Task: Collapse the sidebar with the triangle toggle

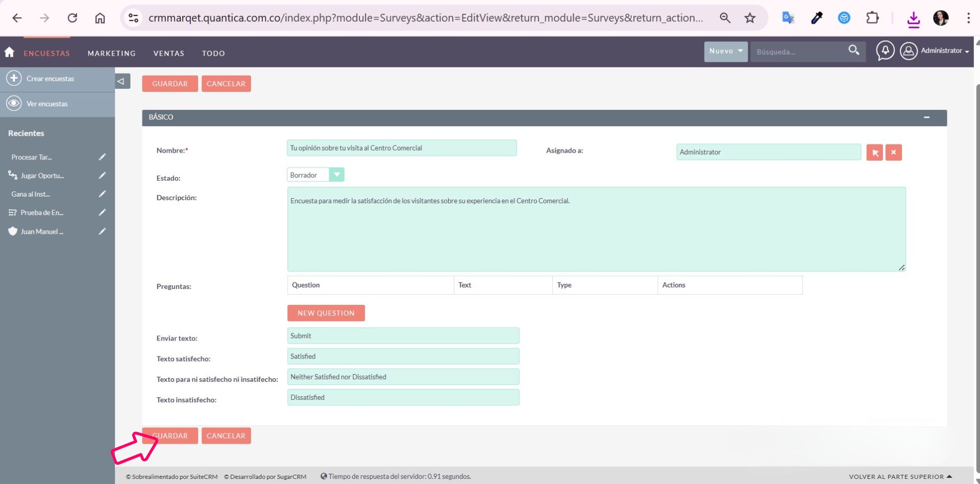Action: pyautogui.click(x=121, y=81)
